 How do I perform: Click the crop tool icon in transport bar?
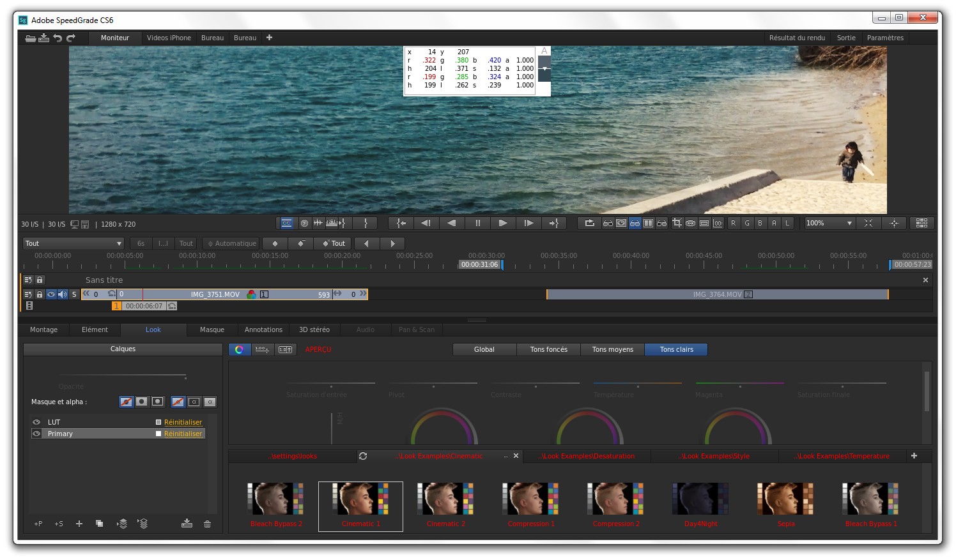pos(677,223)
